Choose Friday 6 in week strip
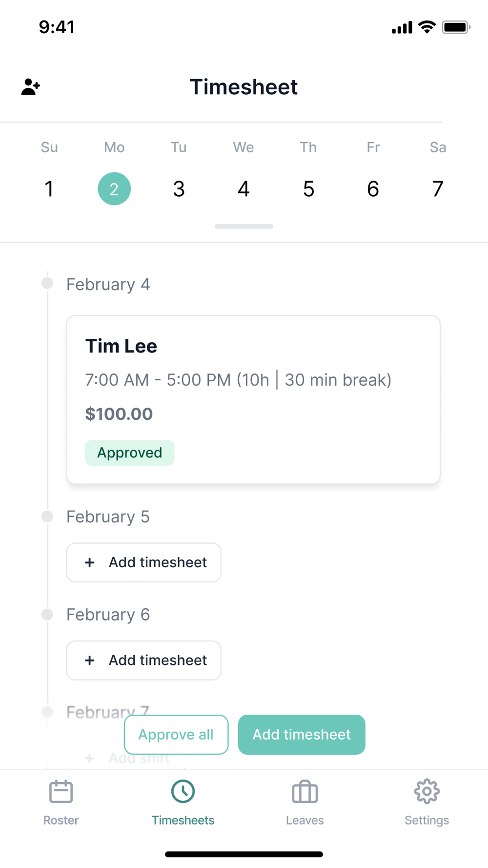 point(373,189)
